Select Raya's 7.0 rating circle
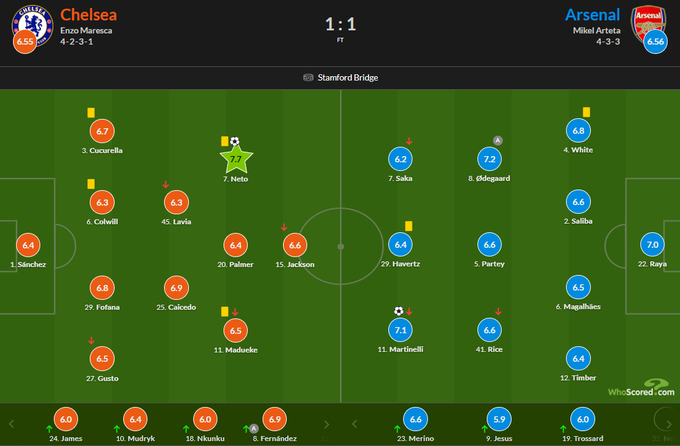 point(652,244)
